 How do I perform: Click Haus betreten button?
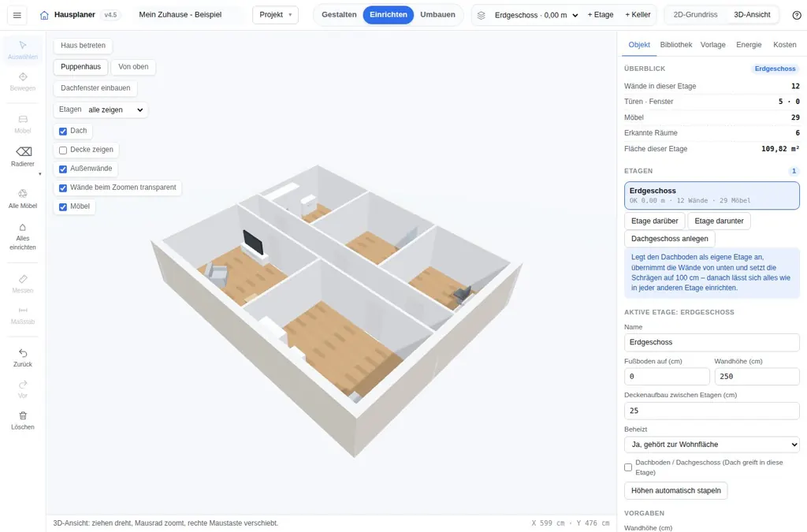tap(83, 45)
